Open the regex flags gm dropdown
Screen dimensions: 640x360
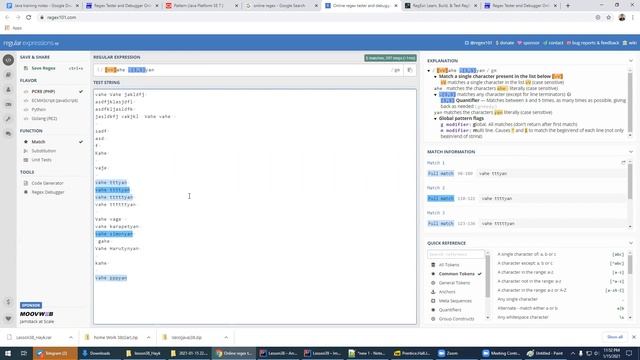pyautogui.click(x=396, y=70)
